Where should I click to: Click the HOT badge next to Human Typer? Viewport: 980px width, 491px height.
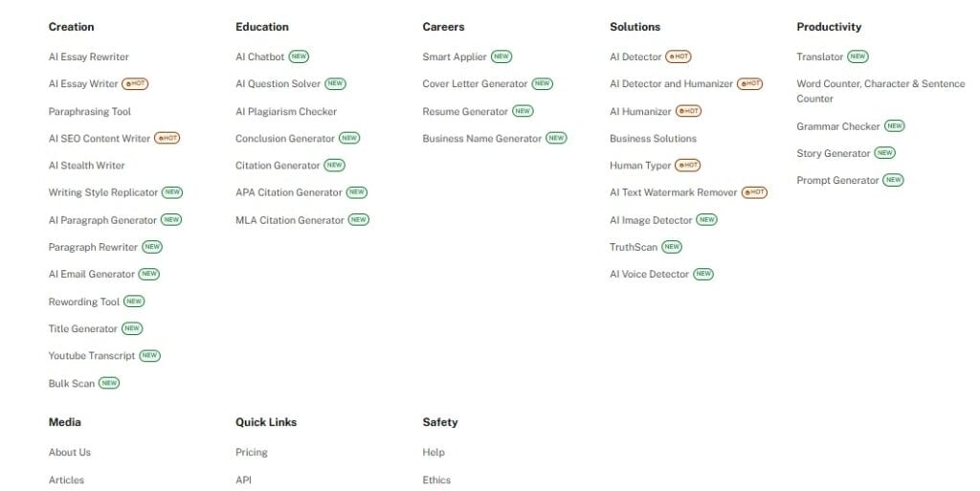click(x=688, y=166)
